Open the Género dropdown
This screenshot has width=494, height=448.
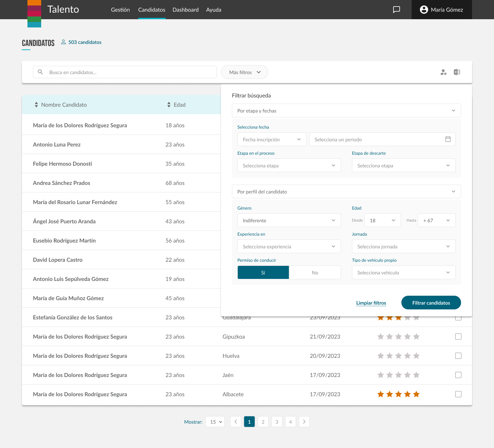point(289,221)
